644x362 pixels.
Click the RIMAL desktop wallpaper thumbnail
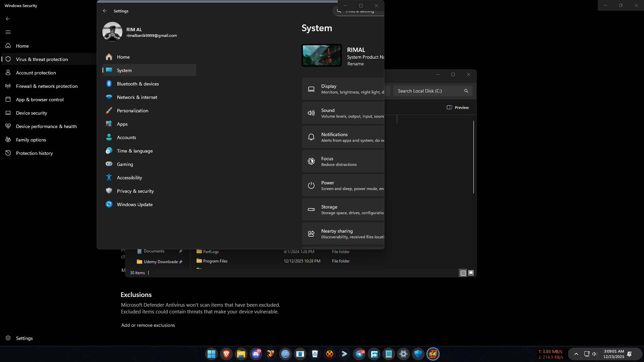pos(322,55)
